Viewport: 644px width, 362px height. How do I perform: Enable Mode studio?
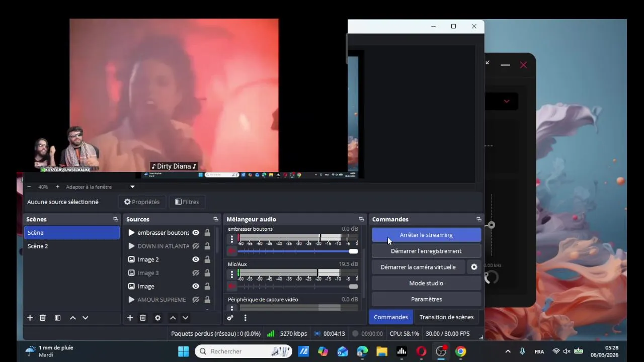point(426,283)
